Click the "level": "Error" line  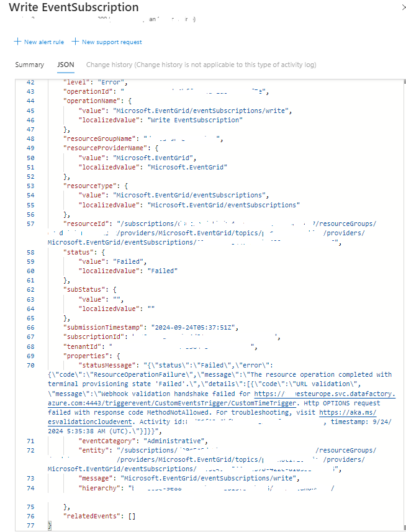tap(96, 82)
